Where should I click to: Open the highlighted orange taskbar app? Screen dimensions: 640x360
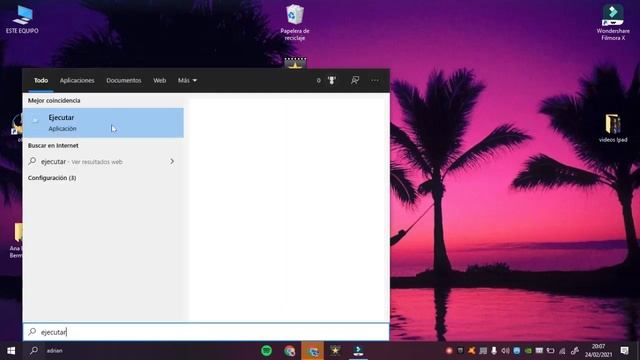313,351
